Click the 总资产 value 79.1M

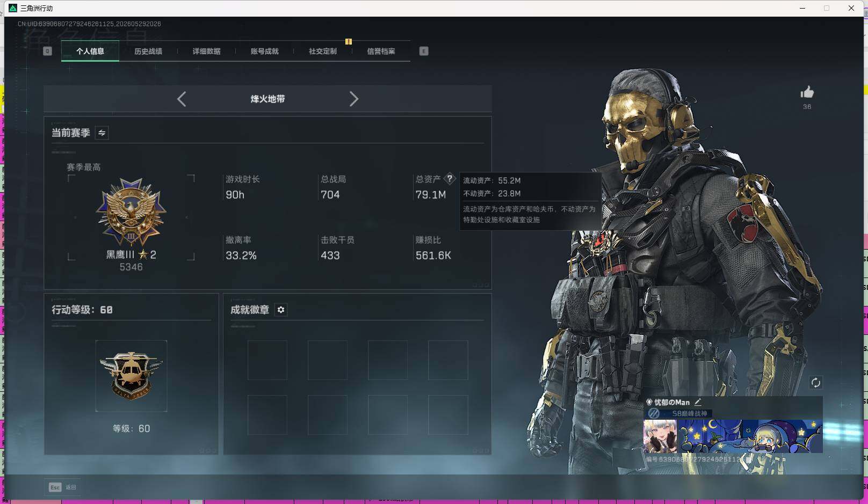[431, 195]
